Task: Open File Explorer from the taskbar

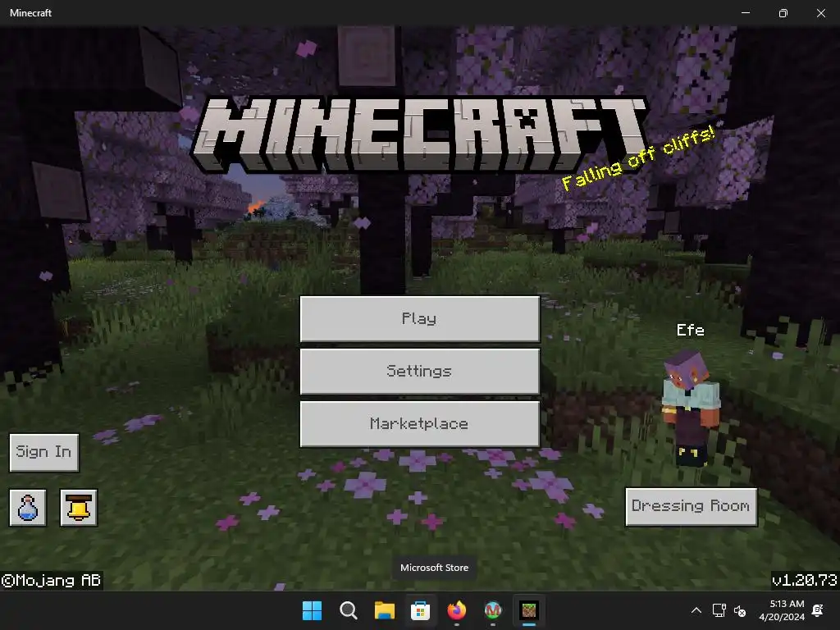Action: click(x=384, y=610)
